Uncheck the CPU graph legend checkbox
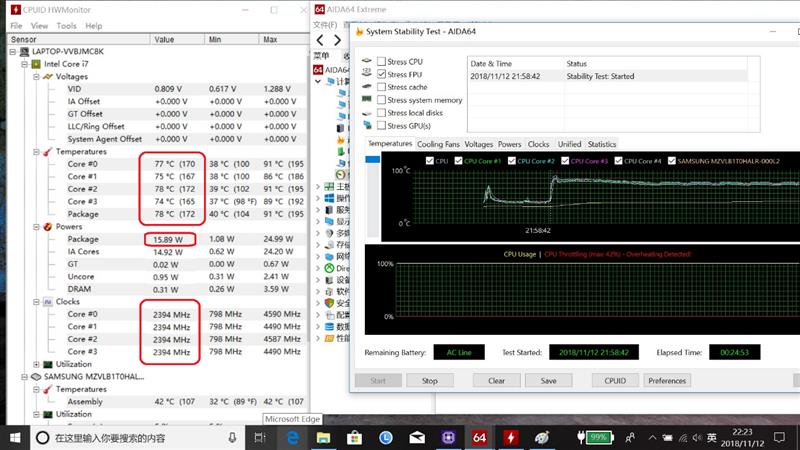800x450 pixels. (x=430, y=161)
